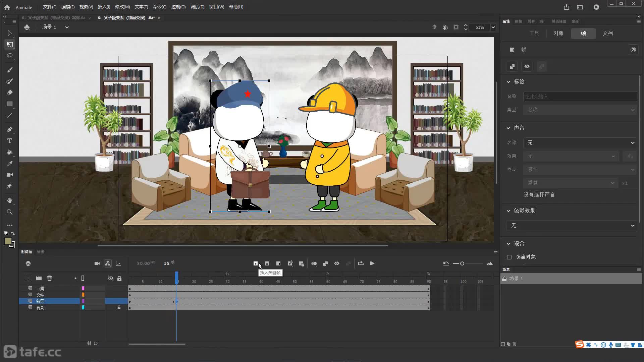Click Insert Blank Keyframe icon

click(x=267, y=263)
